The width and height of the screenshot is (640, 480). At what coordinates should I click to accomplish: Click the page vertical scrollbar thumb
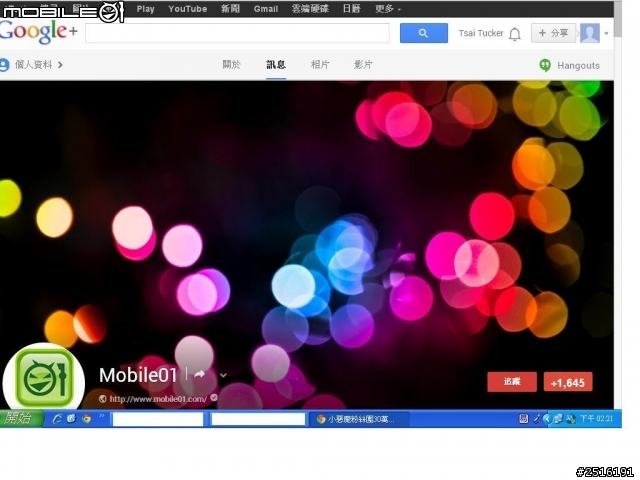click(x=618, y=18)
